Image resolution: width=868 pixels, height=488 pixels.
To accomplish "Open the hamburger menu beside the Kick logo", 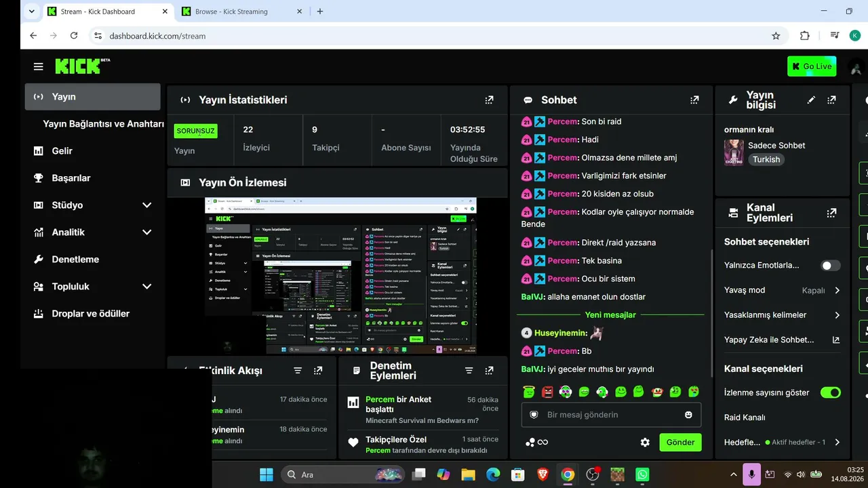I will point(38,66).
